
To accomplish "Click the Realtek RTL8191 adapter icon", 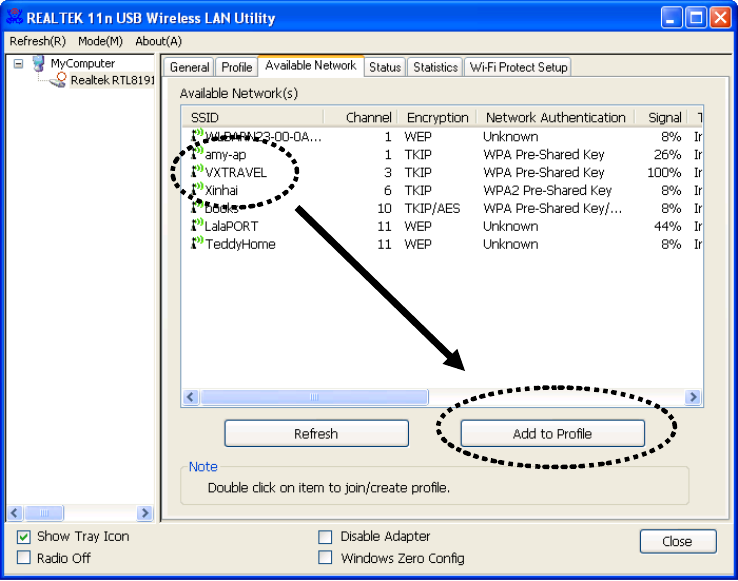I will pos(58,80).
